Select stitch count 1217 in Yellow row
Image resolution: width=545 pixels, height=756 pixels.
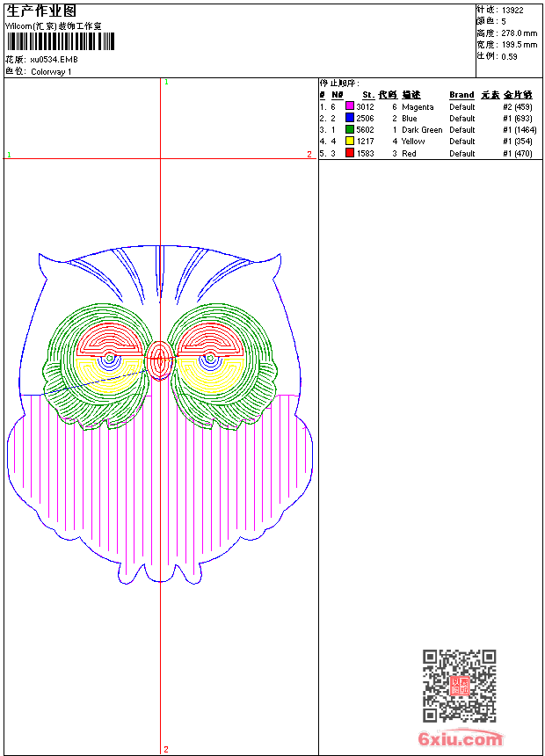[365, 142]
